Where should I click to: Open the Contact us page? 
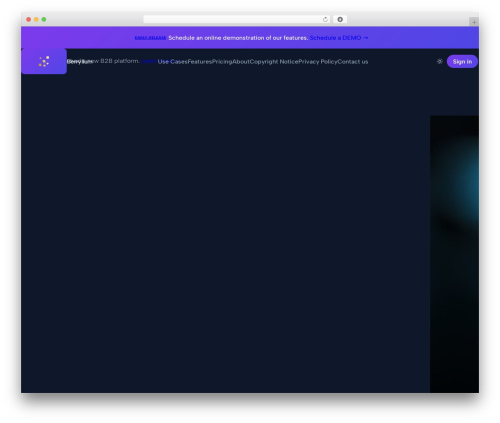353,62
